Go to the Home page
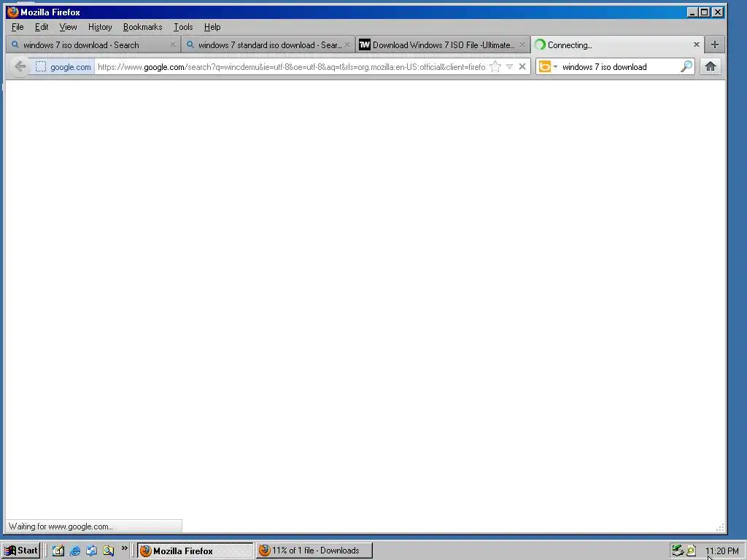Viewport: 747px width, 560px height. click(x=711, y=66)
